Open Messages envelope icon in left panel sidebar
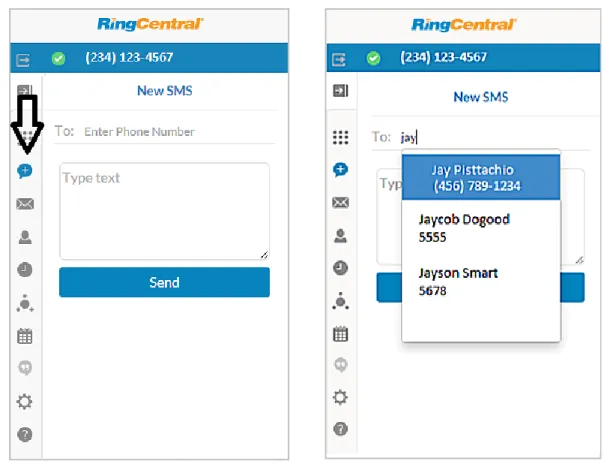Image resolution: width=604 pixels, height=473 pixels. 25,204
